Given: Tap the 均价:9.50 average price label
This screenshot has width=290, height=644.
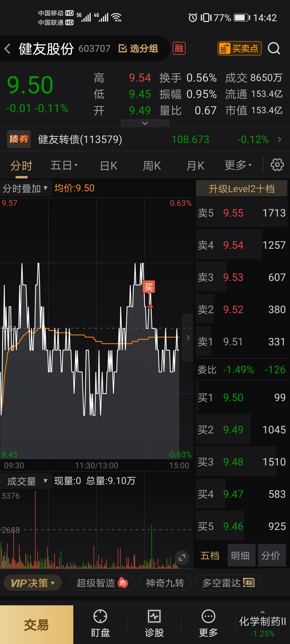Looking at the screenshot, I should click(74, 188).
